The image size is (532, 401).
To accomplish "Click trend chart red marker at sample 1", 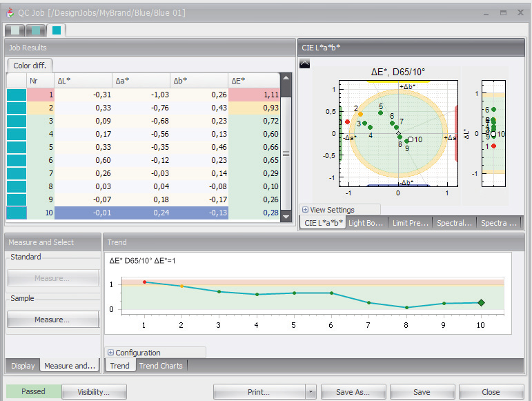I will click(x=144, y=282).
